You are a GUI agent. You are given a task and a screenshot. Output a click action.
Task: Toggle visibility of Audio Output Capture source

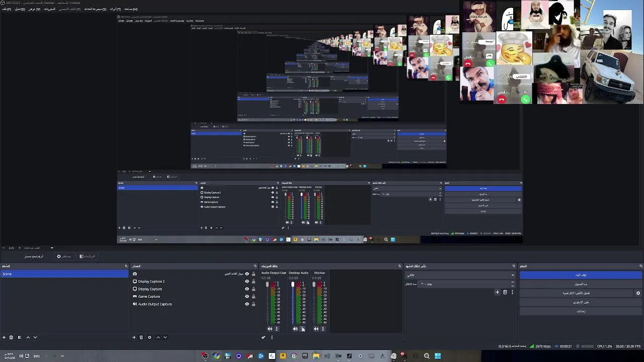click(x=247, y=304)
